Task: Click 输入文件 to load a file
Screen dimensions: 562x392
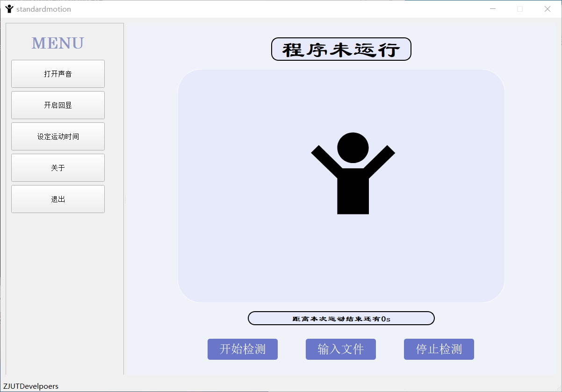Action: pyautogui.click(x=341, y=349)
